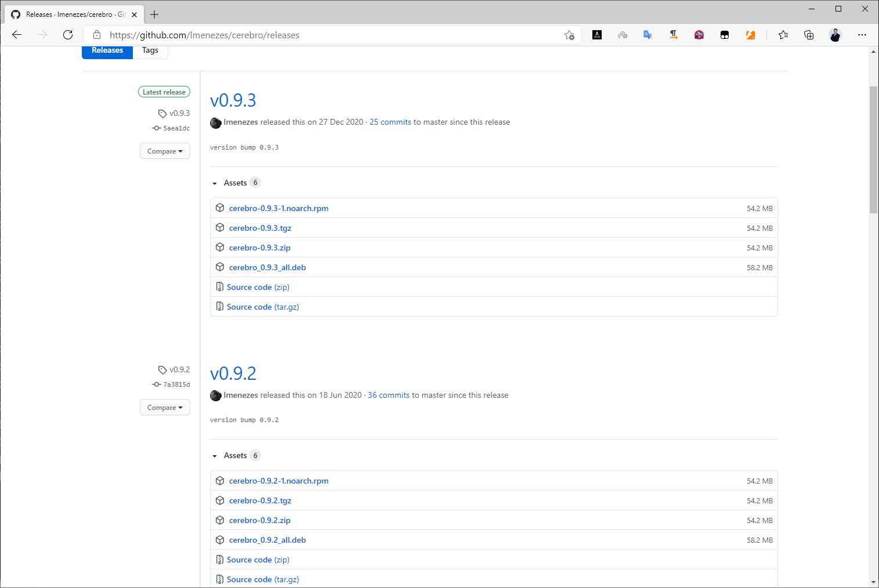879x588 pixels.
Task: Go back to the previous page
Action: click(x=17, y=35)
